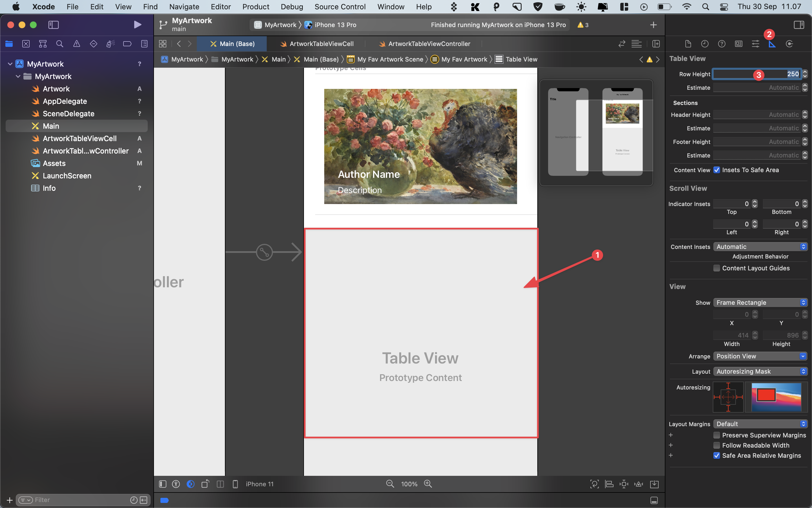The image size is (812, 508).
Task: Toggle Insets To Safe Area checkbox
Action: click(x=717, y=170)
